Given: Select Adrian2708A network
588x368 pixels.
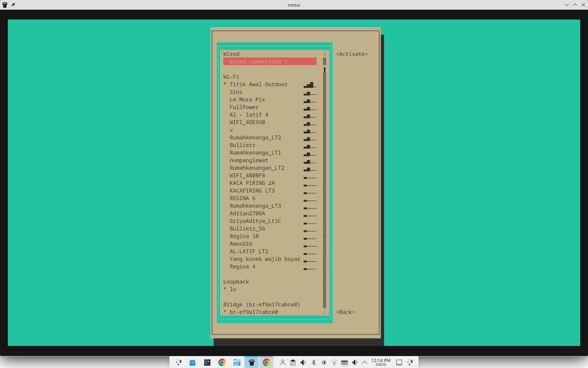Looking at the screenshot, I should (269, 213).
